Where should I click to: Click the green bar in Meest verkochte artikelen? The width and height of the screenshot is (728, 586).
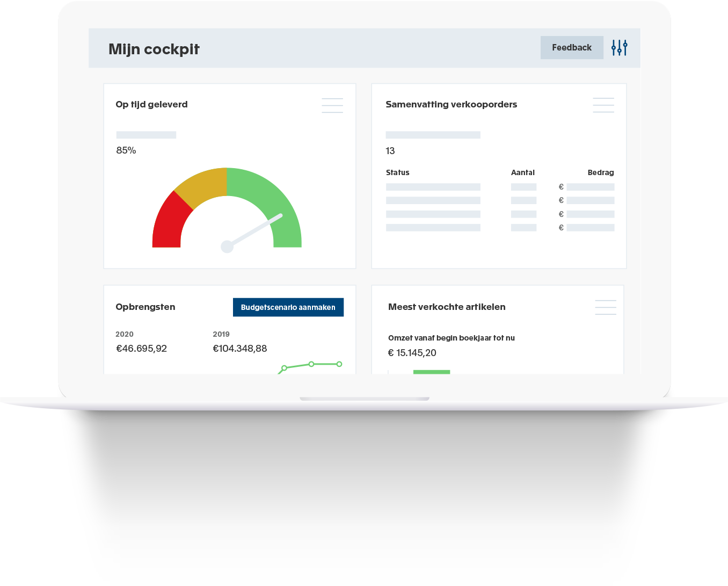433,372
